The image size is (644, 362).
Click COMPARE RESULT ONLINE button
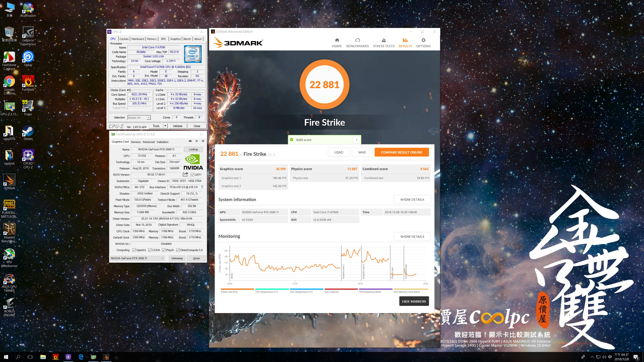(x=401, y=152)
